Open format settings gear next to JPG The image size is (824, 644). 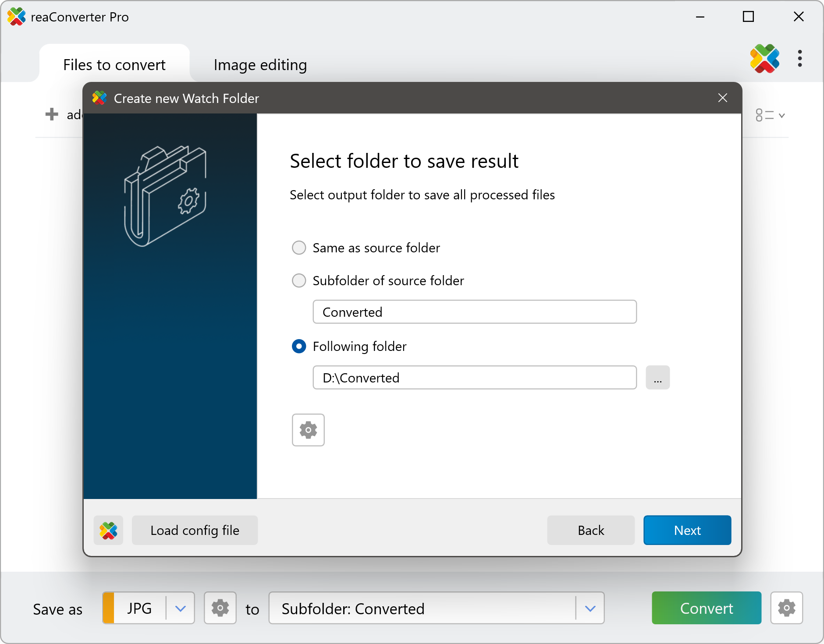click(x=220, y=608)
